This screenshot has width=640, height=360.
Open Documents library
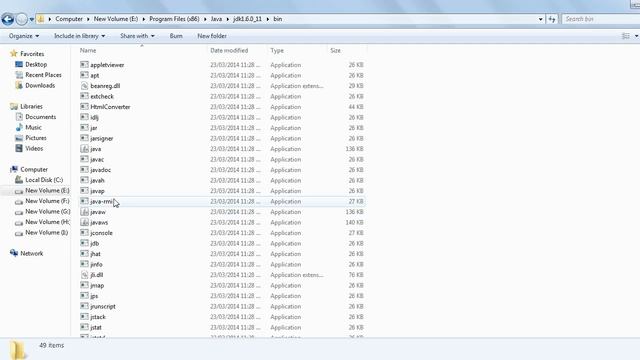tap(40, 117)
